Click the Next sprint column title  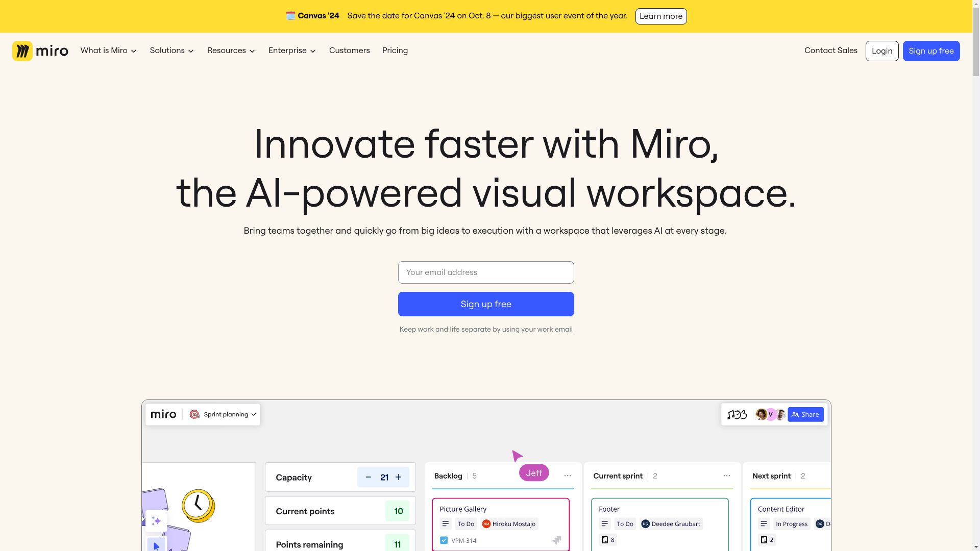click(x=771, y=476)
